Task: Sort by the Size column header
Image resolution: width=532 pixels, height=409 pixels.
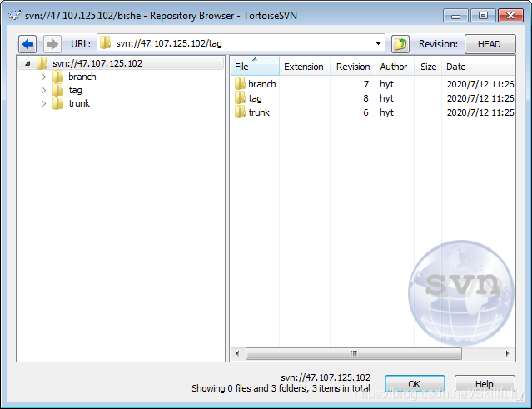Action: tap(428, 66)
